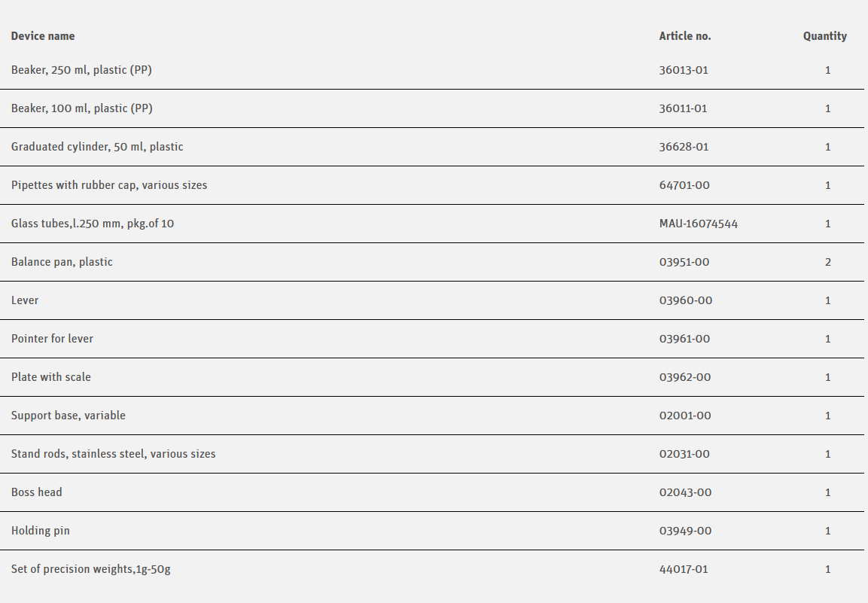Click article number MAU-16074544
868x603 pixels.
698,224
